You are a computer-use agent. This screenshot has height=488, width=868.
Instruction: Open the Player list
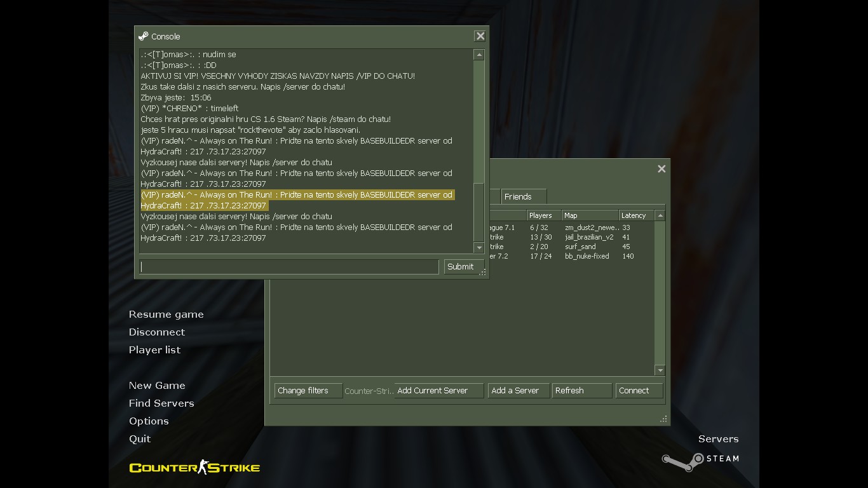point(154,350)
